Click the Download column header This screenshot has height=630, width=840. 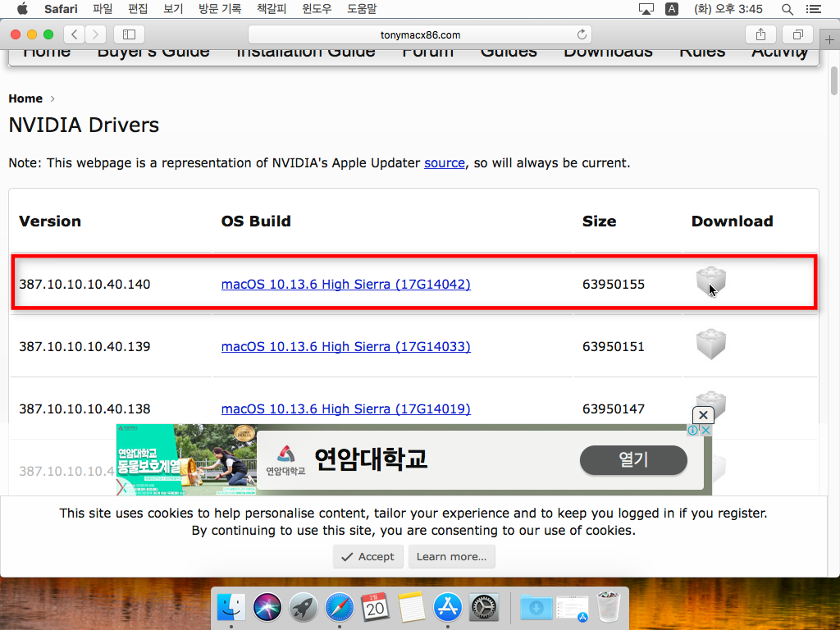tap(732, 221)
